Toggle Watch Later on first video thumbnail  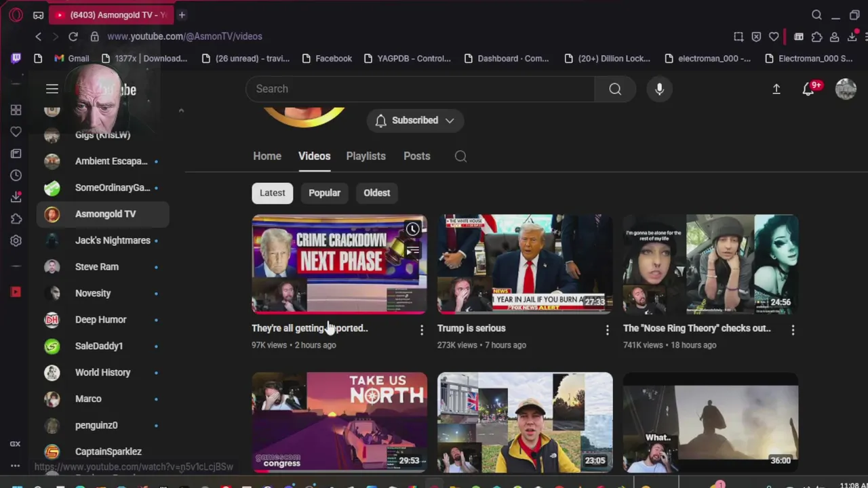click(x=412, y=229)
